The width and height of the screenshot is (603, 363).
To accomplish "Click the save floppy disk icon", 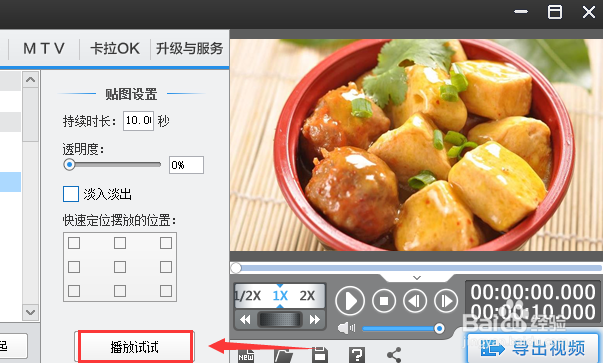I will (x=320, y=355).
